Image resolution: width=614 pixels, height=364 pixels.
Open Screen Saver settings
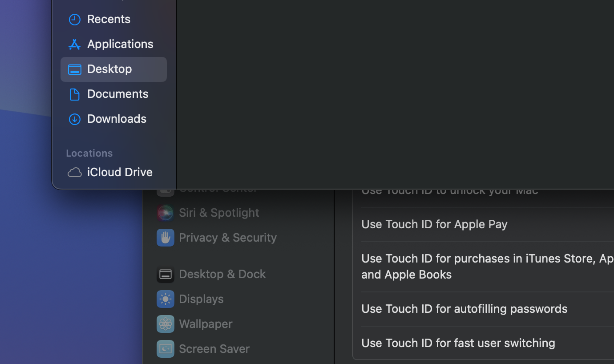click(214, 349)
